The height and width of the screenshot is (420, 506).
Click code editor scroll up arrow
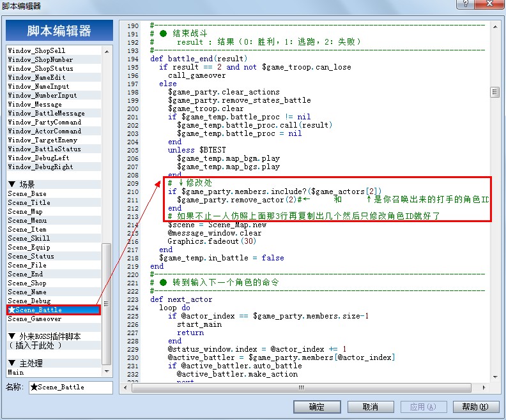coord(495,27)
